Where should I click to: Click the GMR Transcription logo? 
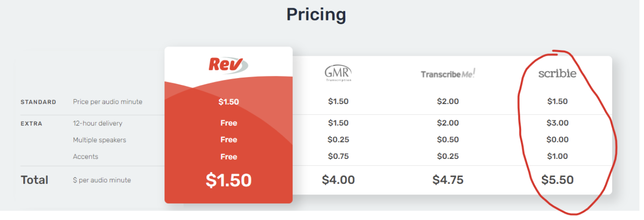(x=338, y=73)
